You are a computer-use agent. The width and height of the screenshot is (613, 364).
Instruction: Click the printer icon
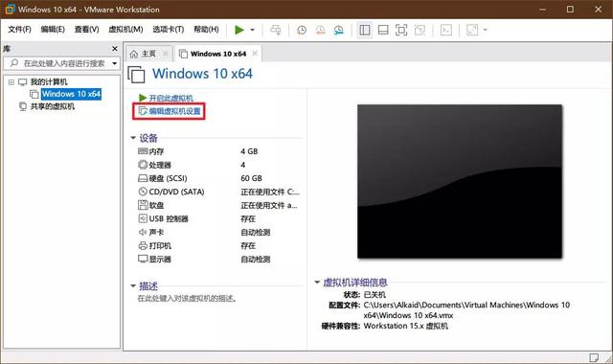point(143,245)
